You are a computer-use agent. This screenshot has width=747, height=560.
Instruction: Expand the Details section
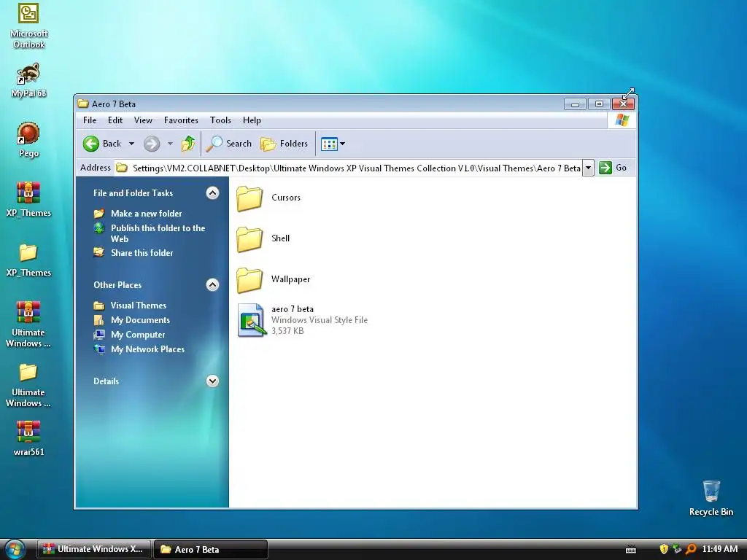[212, 381]
